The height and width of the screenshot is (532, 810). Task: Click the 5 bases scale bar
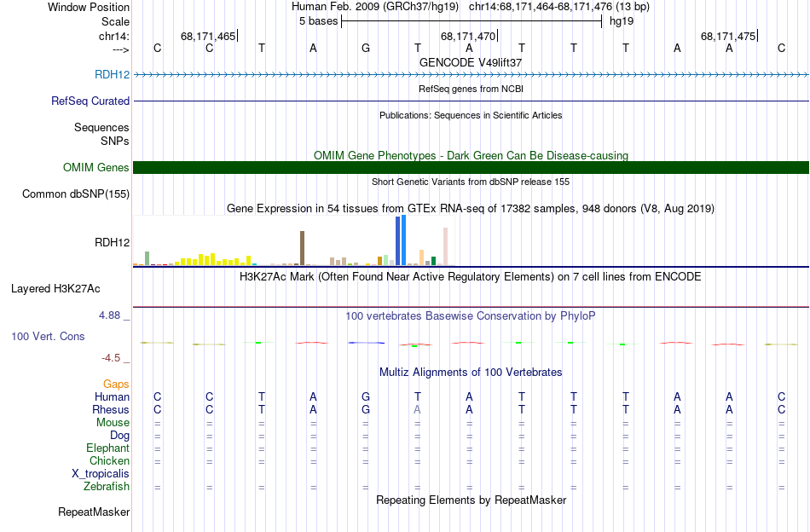[x=472, y=21]
